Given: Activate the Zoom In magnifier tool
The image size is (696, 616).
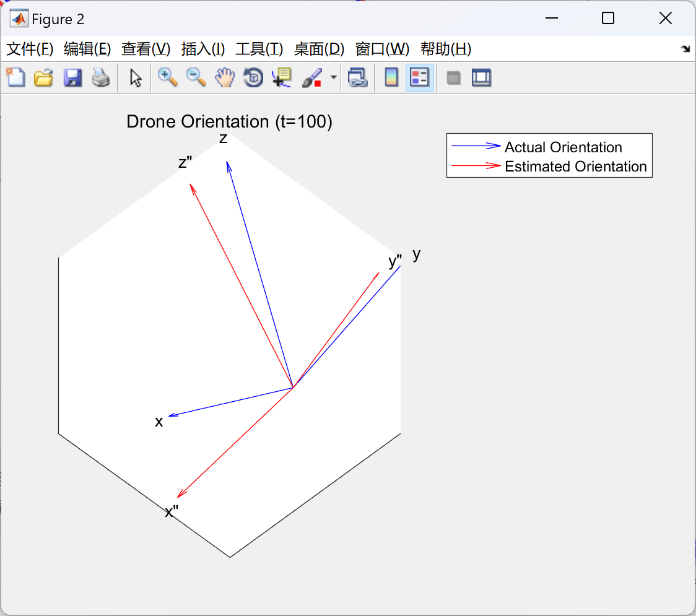Looking at the screenshot, I should pos(168,77).
